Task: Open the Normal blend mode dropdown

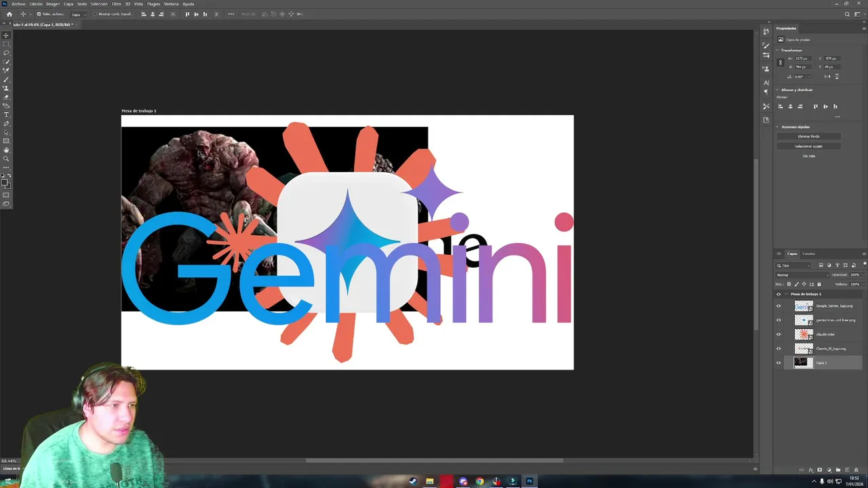Action: (x=803, y=274)
